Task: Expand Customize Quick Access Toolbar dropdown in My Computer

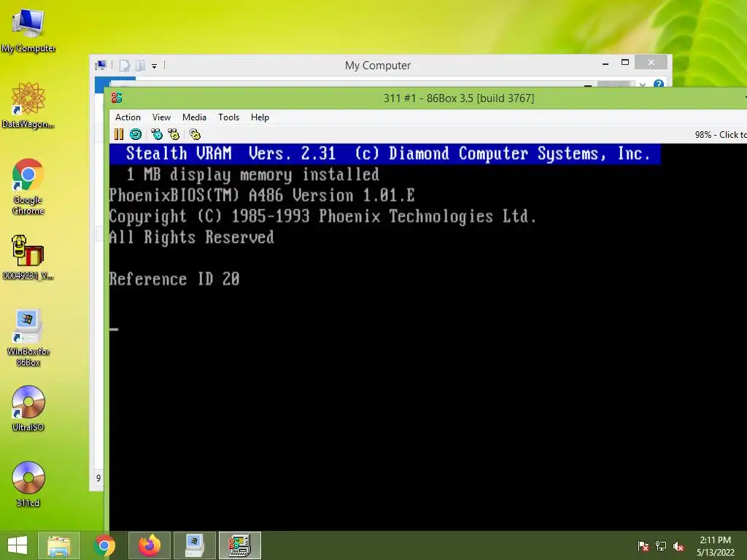Action: (155, 66)
